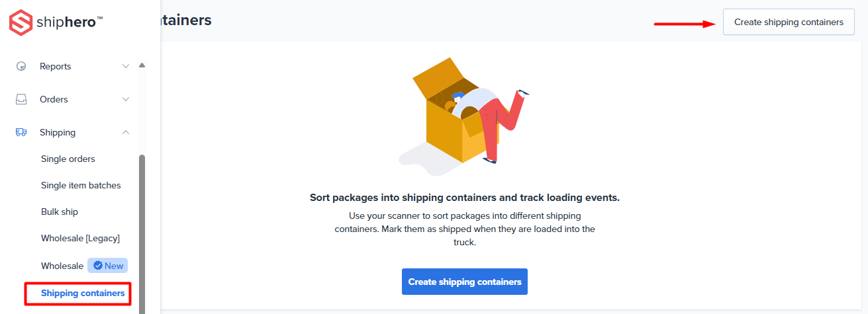The height and width of the screenshot is (314, 868).
Task: Click the ShipHero logo icon
Action: (21, 22)
